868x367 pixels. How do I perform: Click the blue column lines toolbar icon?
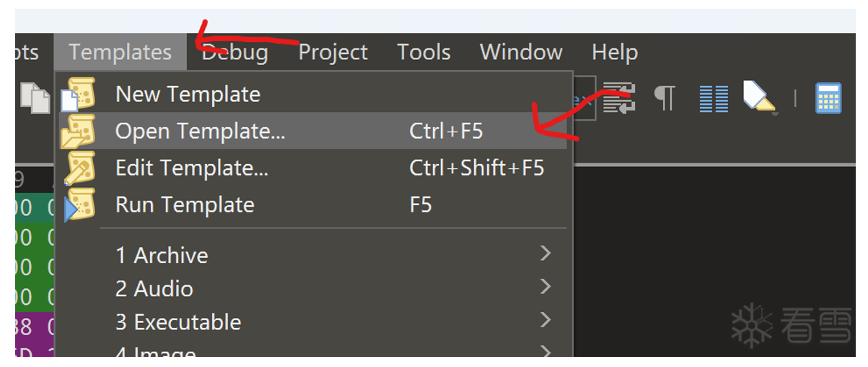pos(714,98)
